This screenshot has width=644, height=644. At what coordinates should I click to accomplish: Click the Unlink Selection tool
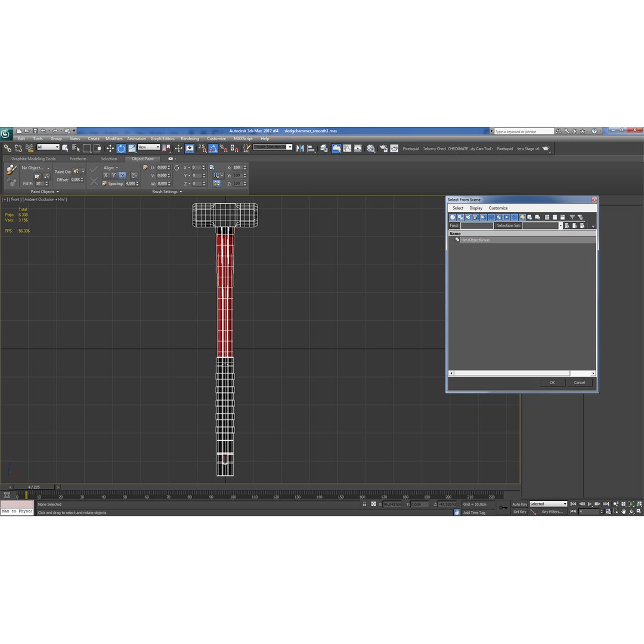pos(18,148)
